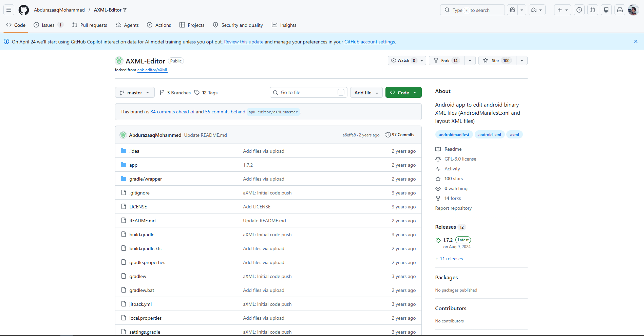The height and width of the screenshot is (336, 644).
Task: Open the Add file dropdown
Action: coord(366,93)
